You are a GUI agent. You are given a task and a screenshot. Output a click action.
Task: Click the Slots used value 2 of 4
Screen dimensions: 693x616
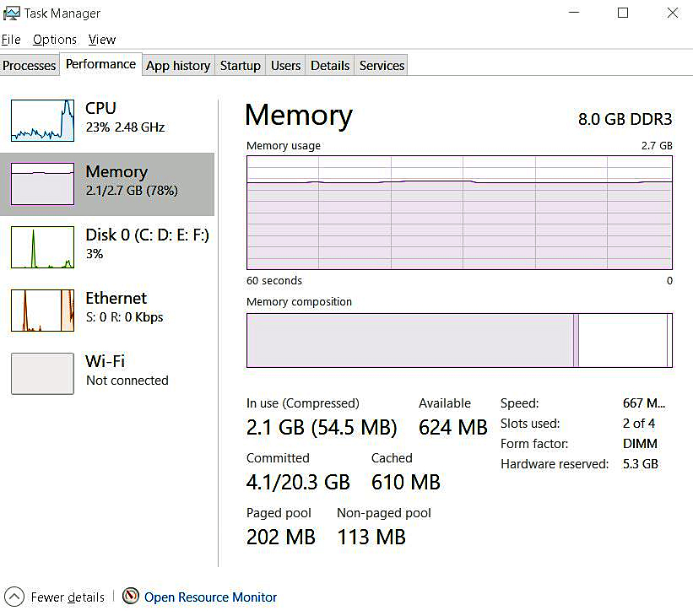click(639, 424)
